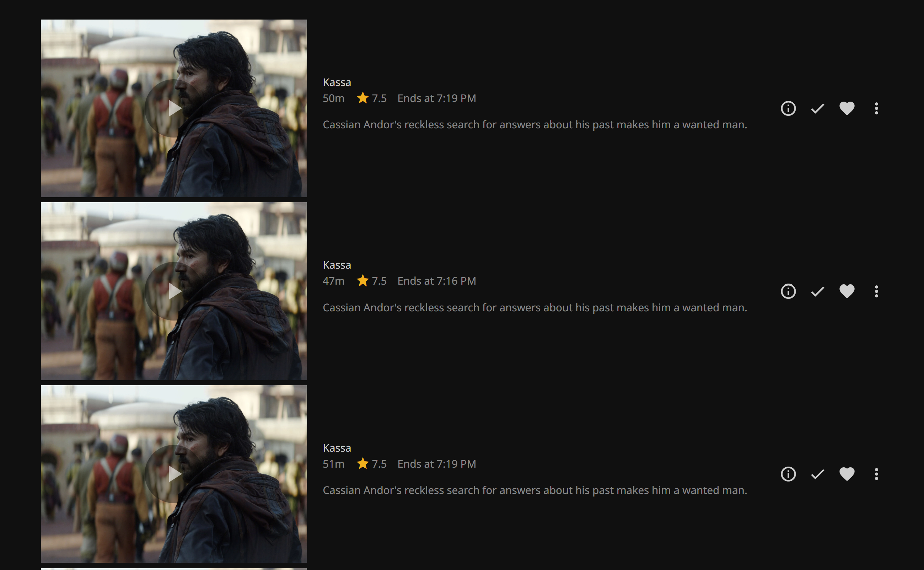924x570 pixels.
Task: Start playback of the 50m Kassa episode
Action: pos(174,108)
